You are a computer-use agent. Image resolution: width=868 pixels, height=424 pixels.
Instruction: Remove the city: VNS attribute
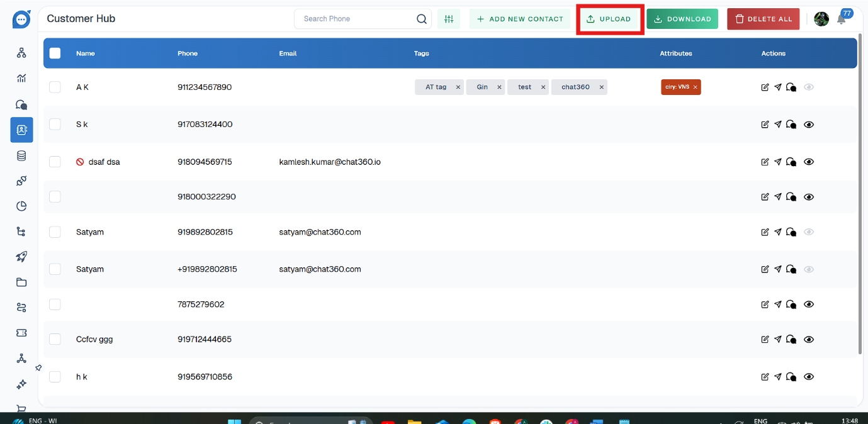(x=695, y=87)
